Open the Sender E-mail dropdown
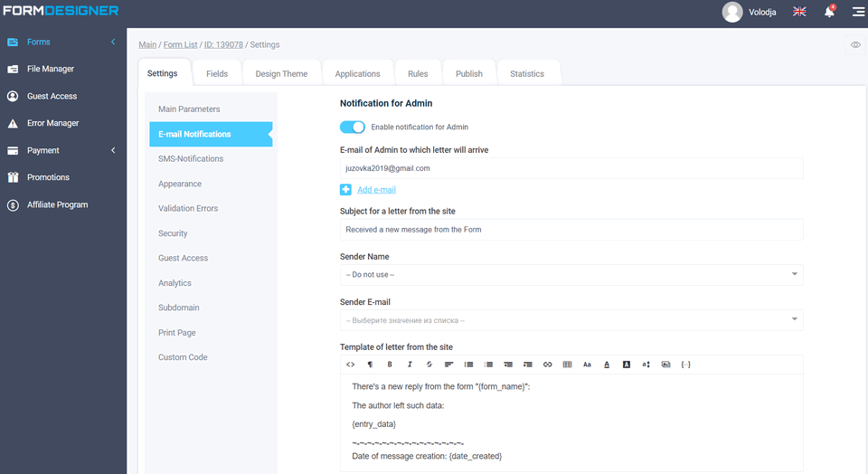Viewport: 868px width, 474px height. 571,320
